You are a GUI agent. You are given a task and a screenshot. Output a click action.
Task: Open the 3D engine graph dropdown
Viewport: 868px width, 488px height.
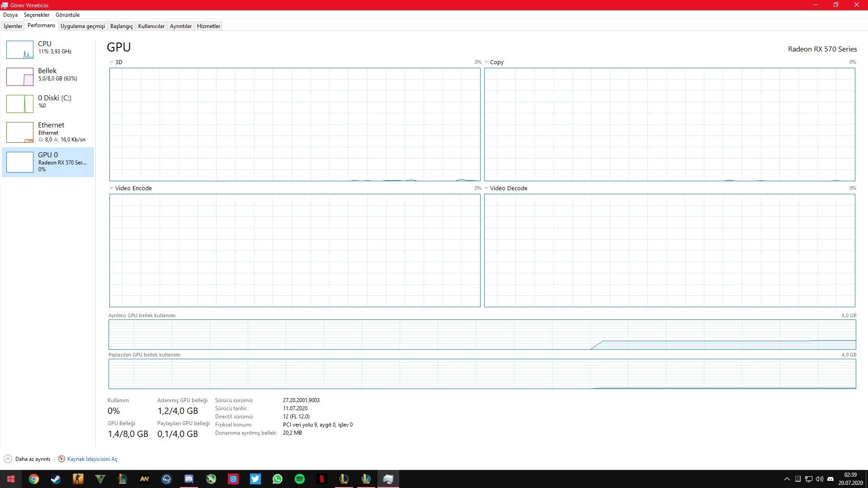coord(112,62)
